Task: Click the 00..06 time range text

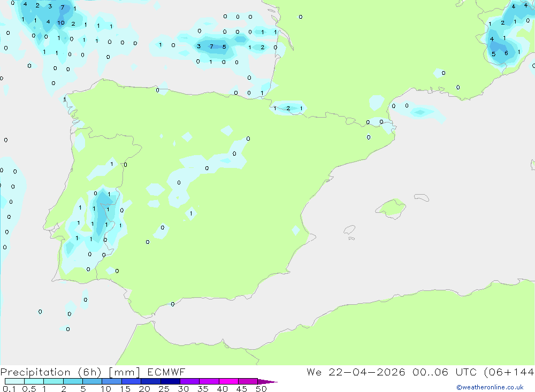Action: [x=430, y=372]
